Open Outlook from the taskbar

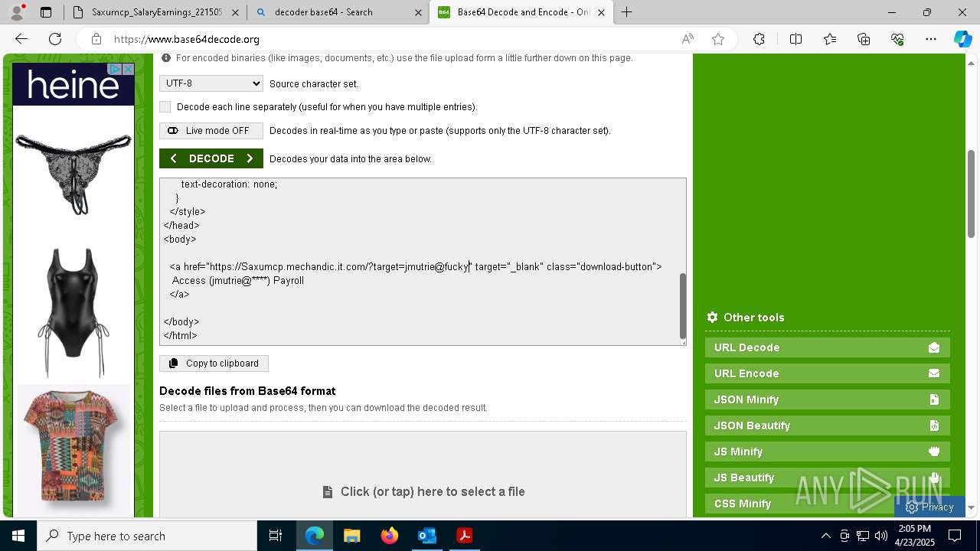click(x=426, y=536)
